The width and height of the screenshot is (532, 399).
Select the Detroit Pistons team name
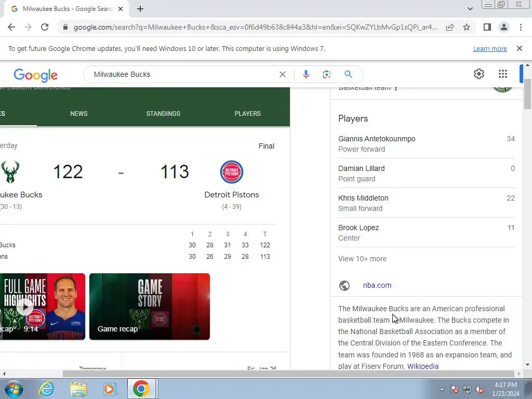[232, 195]
